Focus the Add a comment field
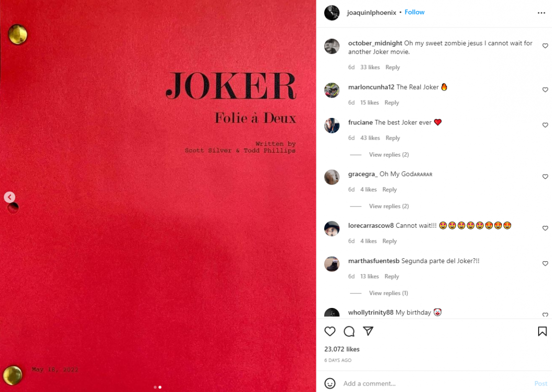 pos(437,383)
